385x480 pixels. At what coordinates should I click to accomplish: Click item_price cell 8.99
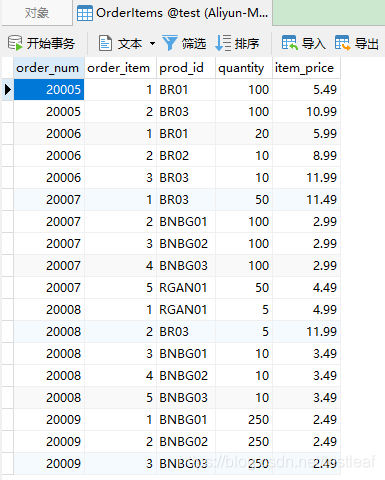[x=307, y=156]
